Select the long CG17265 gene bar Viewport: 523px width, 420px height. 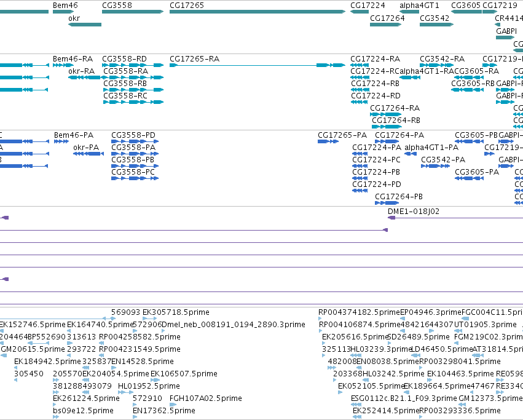258,12
